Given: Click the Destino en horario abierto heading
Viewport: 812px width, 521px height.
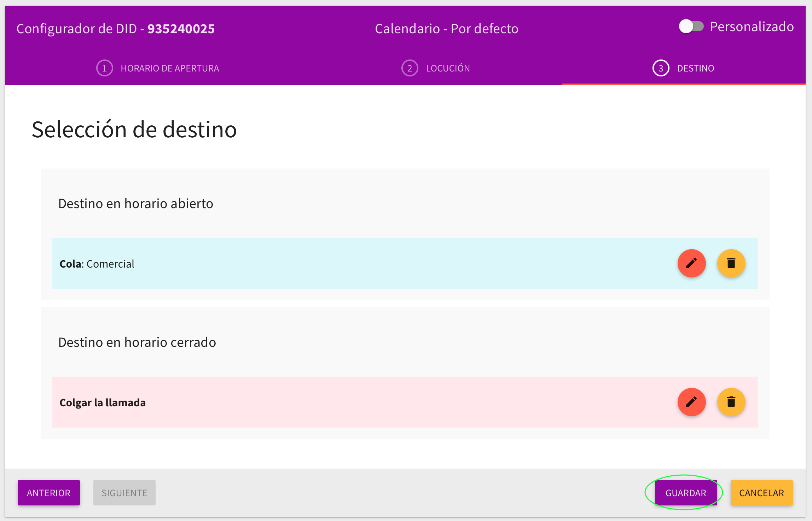Looking at the screenshot, I should [x=136, y=204].
